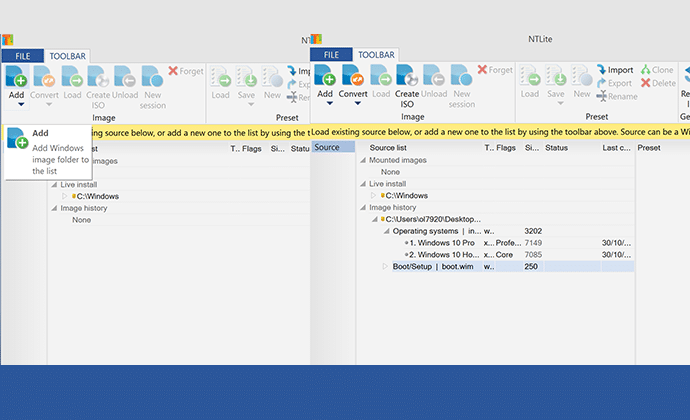Expand C:\Windows node in left window
Image resolution: width=690 pixels, height=420 pixels.
click(65, 196)
